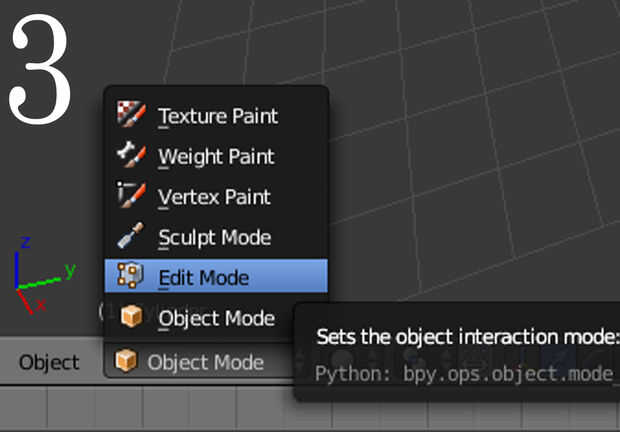620x432 pixels.
Task: Select Object Mode in the popup list
Action: 216,319
